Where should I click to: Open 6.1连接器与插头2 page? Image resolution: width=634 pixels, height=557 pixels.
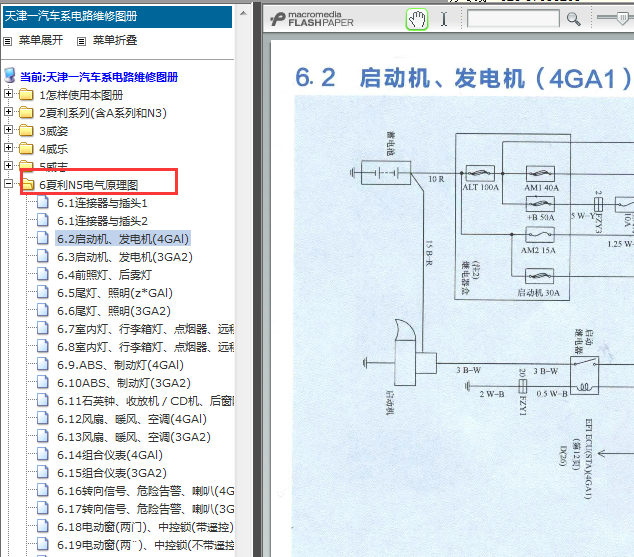click(102, 221)
